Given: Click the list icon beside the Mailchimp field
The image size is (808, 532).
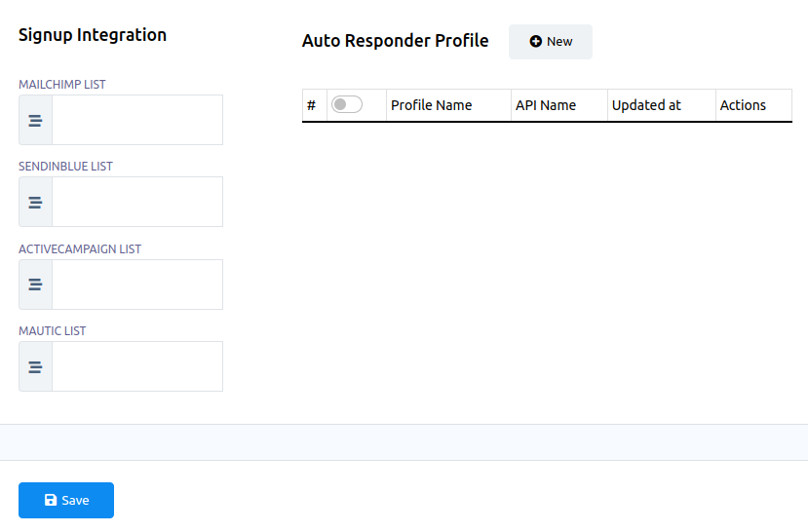Looking at the screenshot, I should 35,120.
